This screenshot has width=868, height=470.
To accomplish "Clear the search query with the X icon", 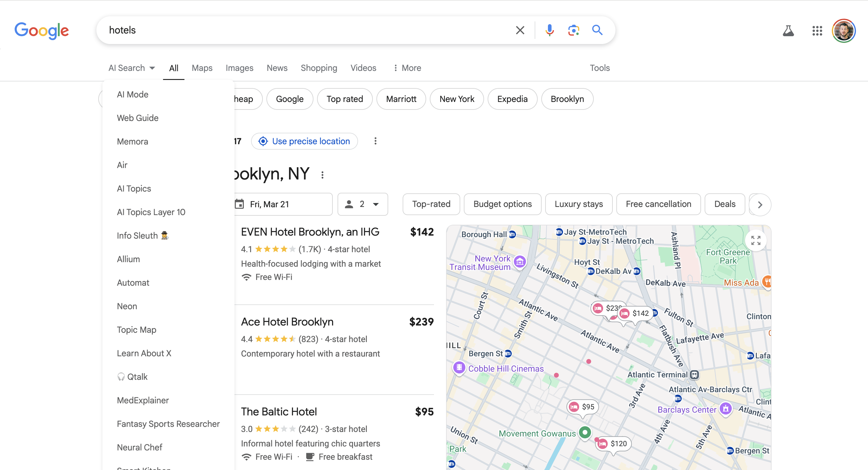I will [520, 30].
